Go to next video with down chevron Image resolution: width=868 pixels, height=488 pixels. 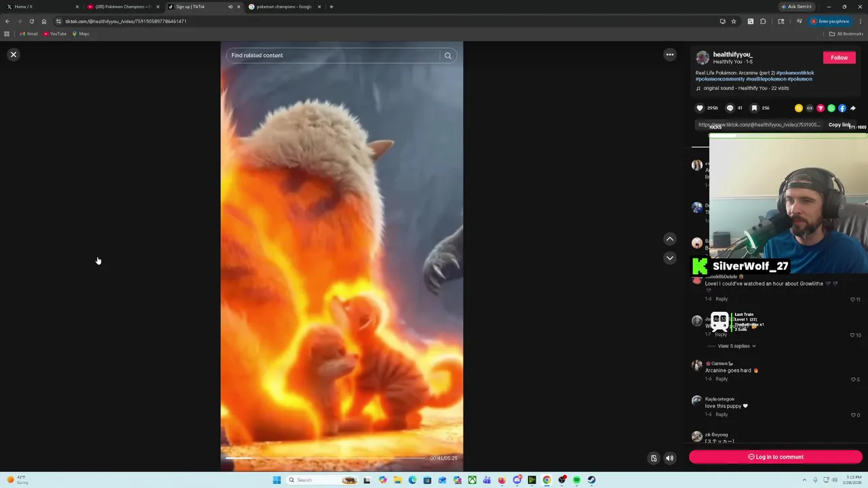click(x=669, y=258)
